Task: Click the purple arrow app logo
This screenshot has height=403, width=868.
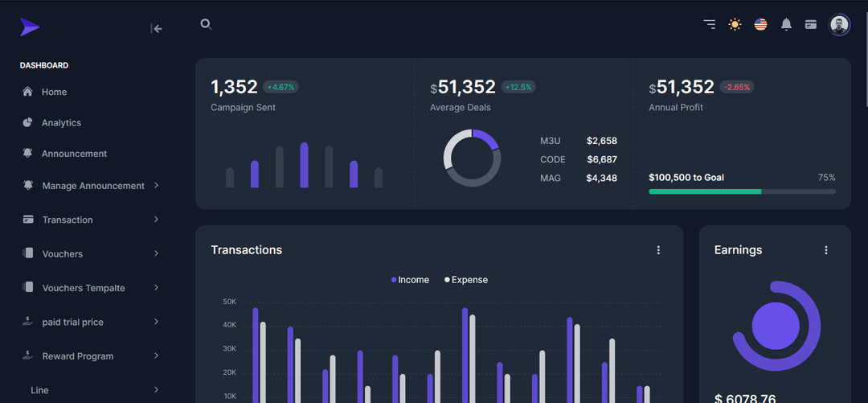Action: (x=30, y=27)
